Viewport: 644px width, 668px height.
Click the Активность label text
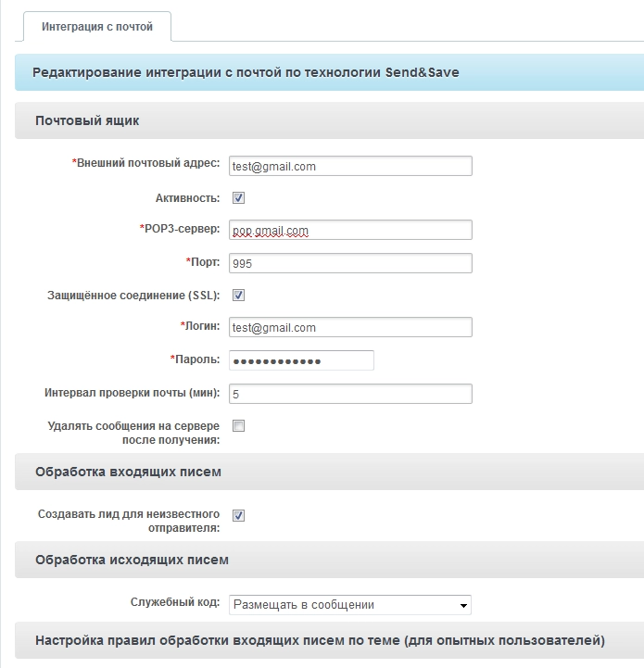(x=187, y=198)
